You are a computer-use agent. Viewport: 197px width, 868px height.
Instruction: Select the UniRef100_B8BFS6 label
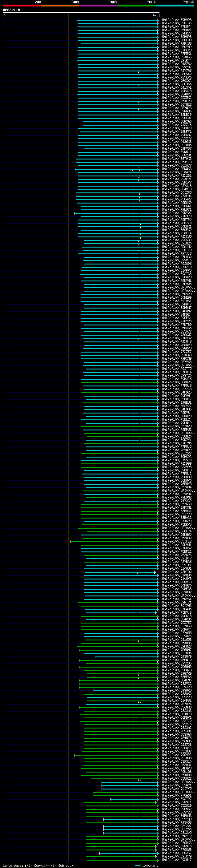[177, 677]
